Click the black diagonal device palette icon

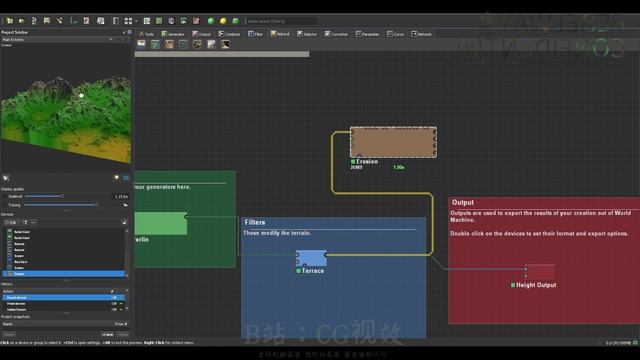[225, 44]
